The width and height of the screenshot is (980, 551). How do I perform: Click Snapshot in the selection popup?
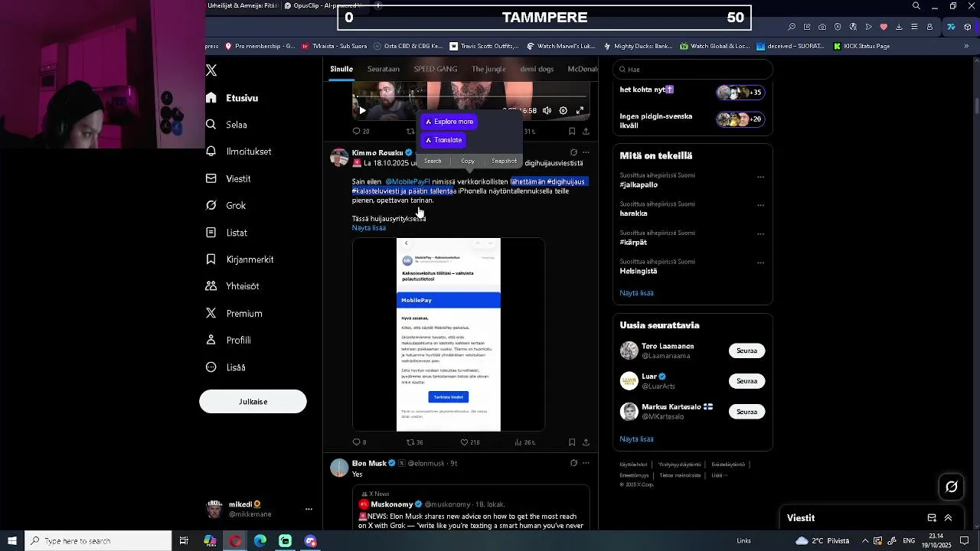[504, 161]
